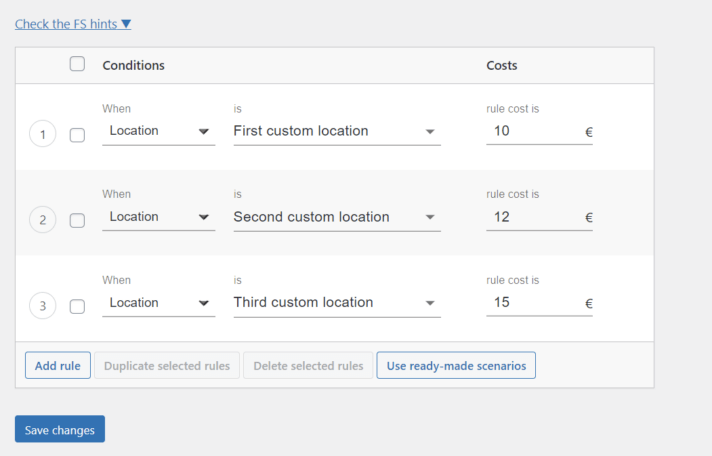Open the Location dropdown in rule 2
712x456 pixels.
point(159,217)
